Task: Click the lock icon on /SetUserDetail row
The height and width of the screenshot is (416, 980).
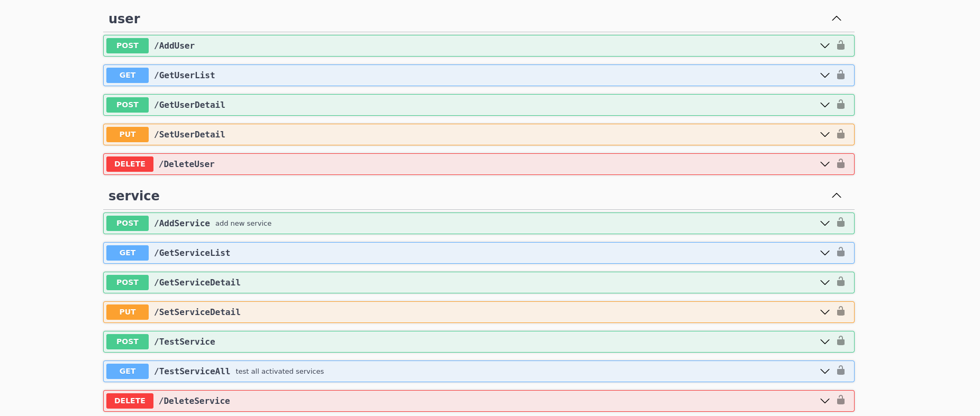Action: [x=841, y=134]
